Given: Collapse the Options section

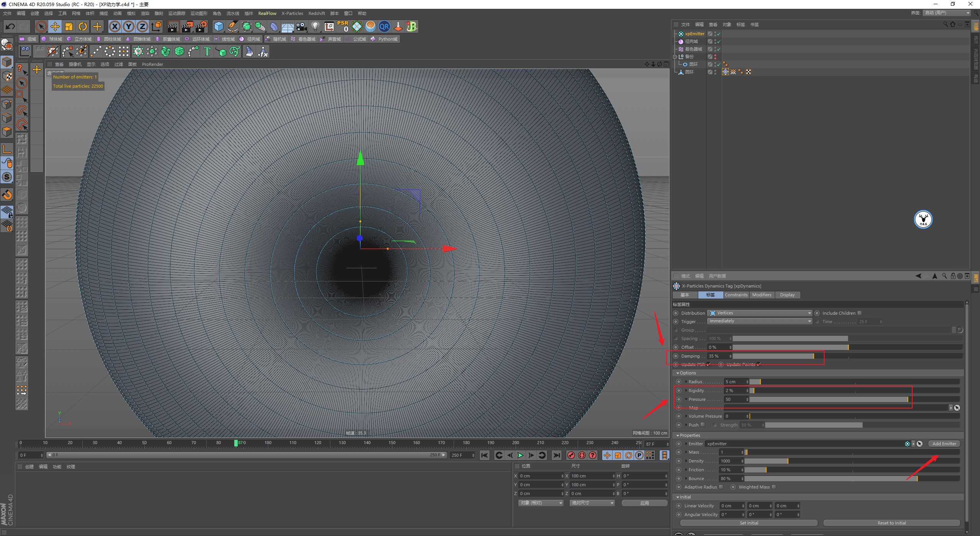Looking at the screenshot, I should [x=678, y=373].
